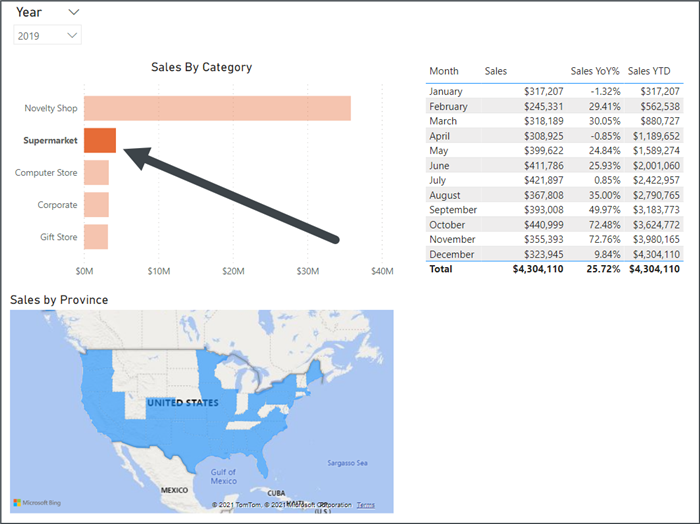Sort by Sales YoY% column header

click(594, 71)
